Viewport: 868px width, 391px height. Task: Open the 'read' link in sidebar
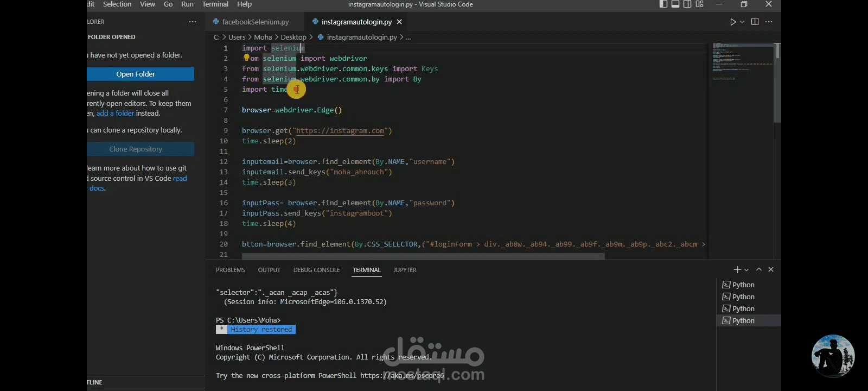180,178
